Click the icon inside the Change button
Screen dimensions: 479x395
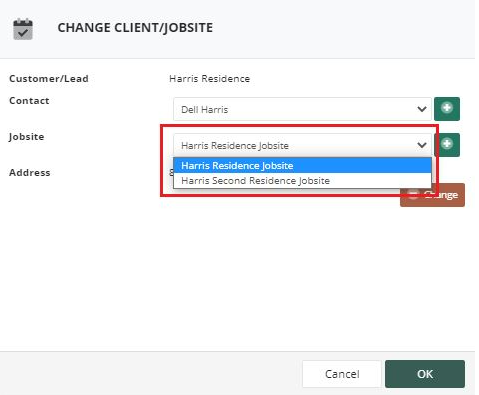click(414, 195)
